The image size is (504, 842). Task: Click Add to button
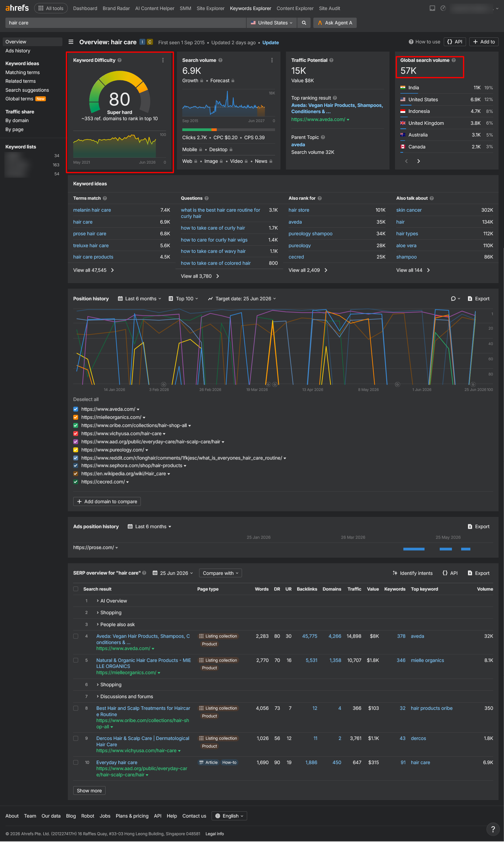[x=484, y=42]
